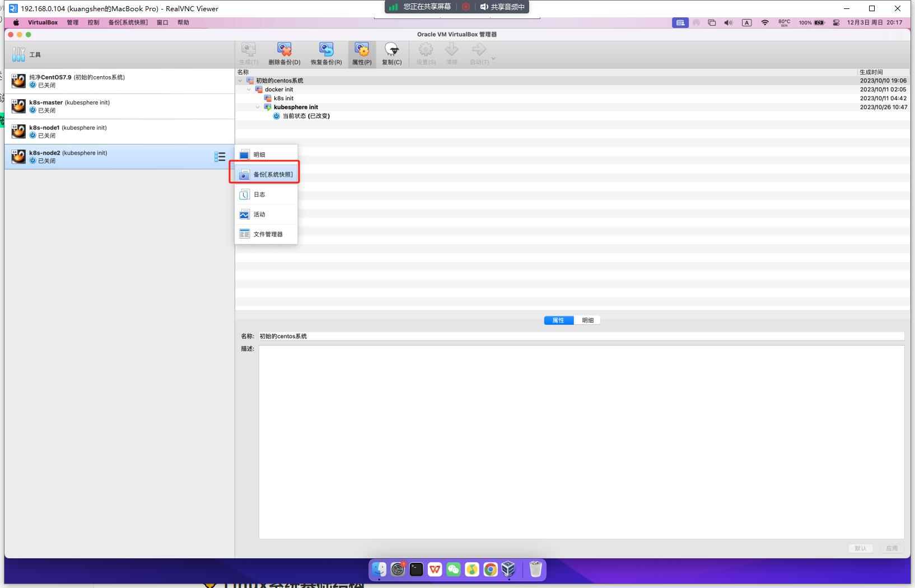915x588 pixels.
Task: Switch to the 属性 tab
Action: (558, 320)
